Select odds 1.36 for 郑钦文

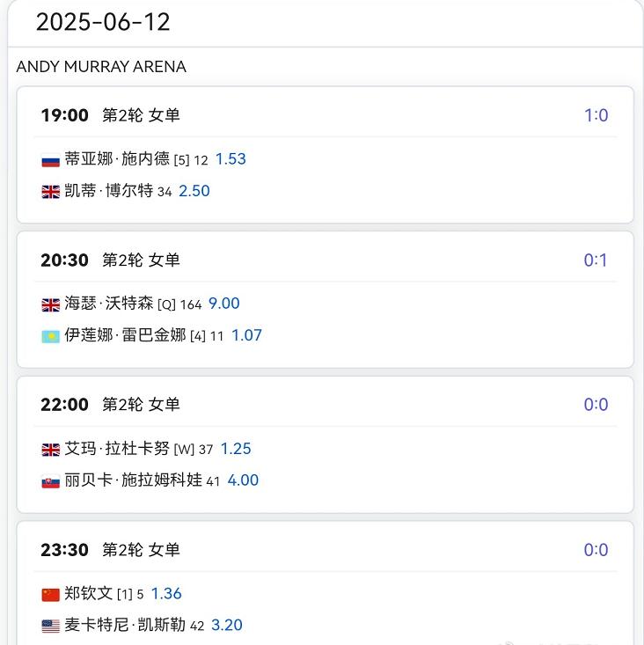(166, 594)
